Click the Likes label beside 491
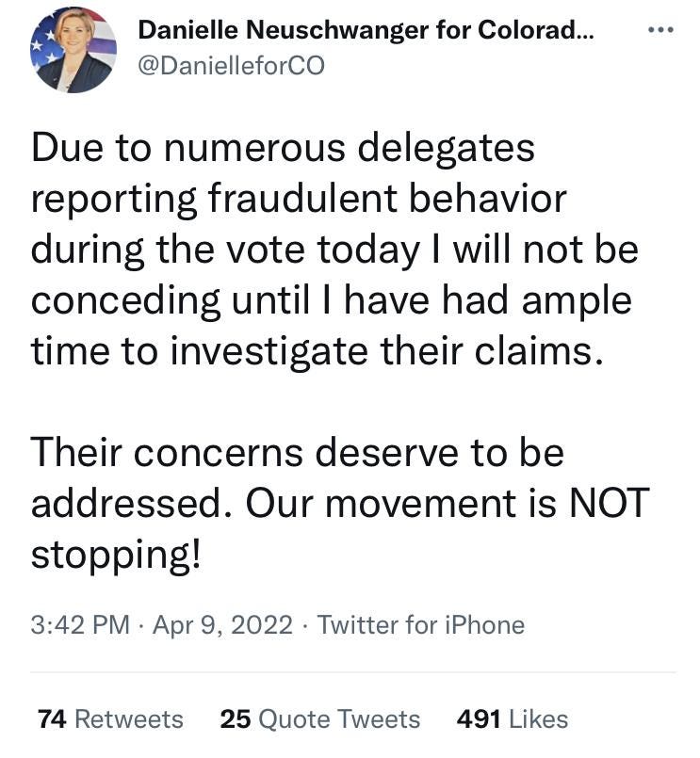 tap(533, 719)
